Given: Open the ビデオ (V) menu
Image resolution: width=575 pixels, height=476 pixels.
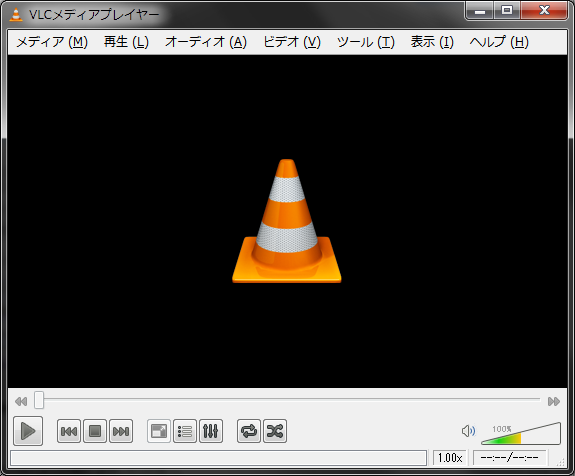Looking at the screenshot, I should (x=292, y=42).
